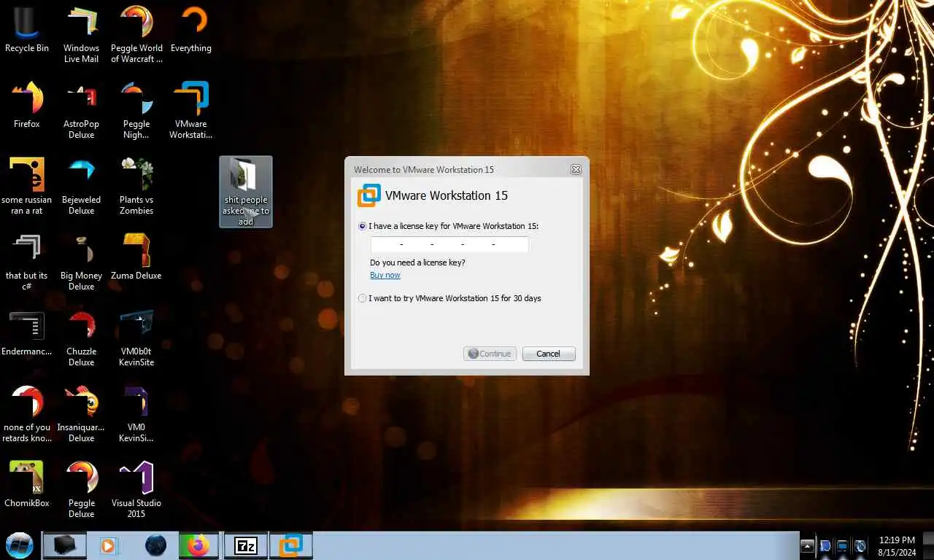
Task: Select ChomikBox desktop icon
Action: click(27, 485)
